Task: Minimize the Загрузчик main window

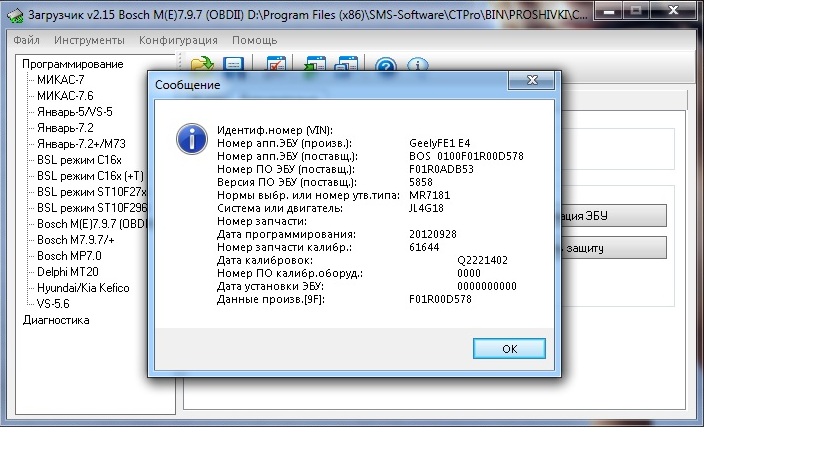Action: point(609,10)
